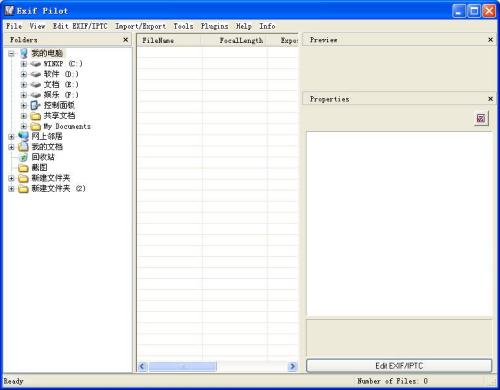
Task: Select the 回收站 label
Action: [43, 157]
